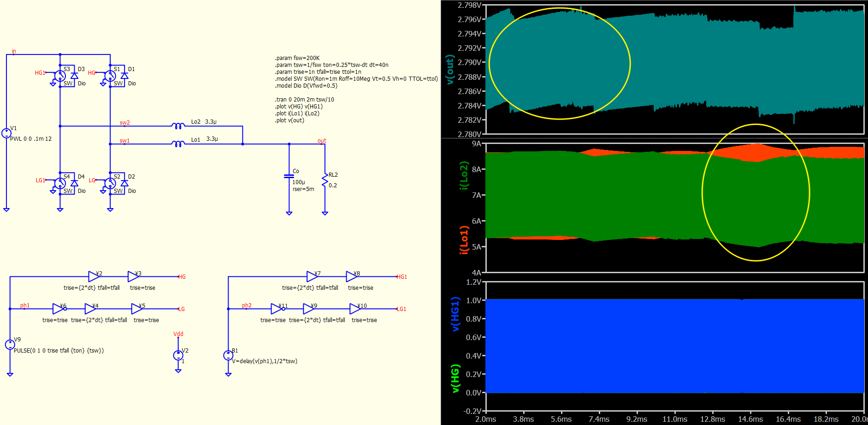Image resolution: width=868 pixels, height=425 pixels.
Task: Click the 11.0ms time axis tick label
Action: click(675, 419)
